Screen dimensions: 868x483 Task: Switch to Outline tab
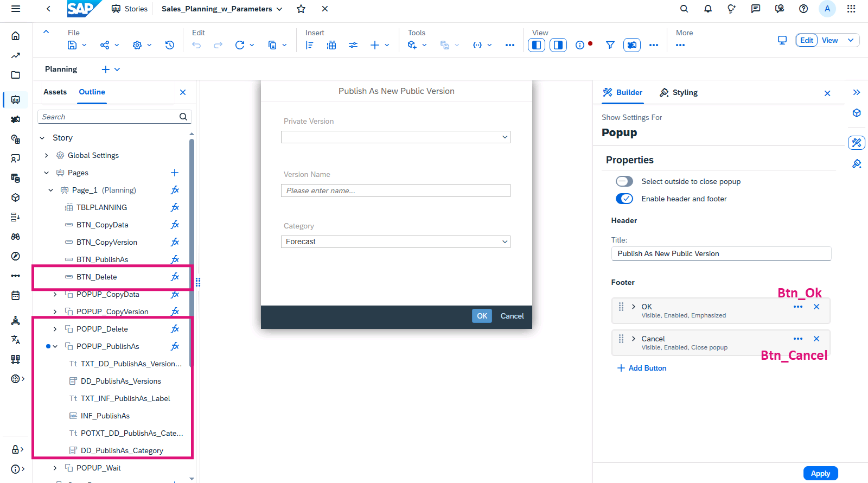coord(92,92)
